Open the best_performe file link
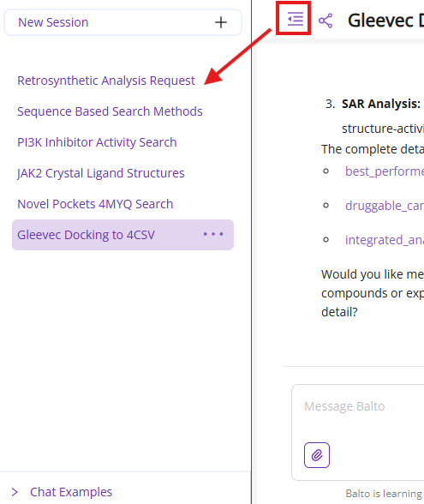Image resolution: width=424 pixels, height=504 pixels. (385, 171)
